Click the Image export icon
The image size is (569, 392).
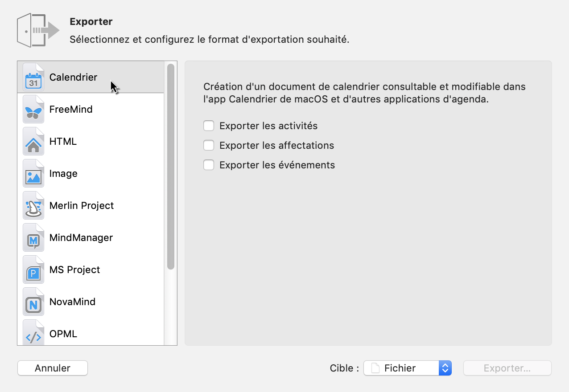pyautogui.click(x=33, y=173)
